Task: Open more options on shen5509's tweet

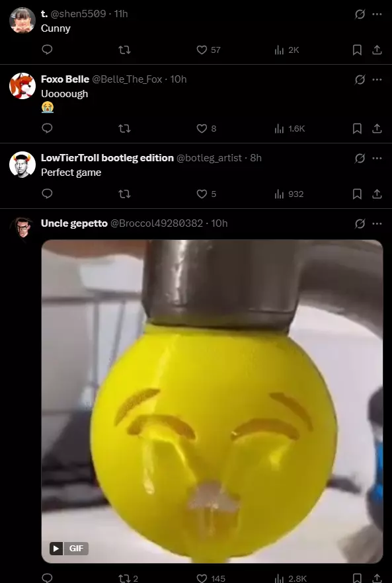Action: 377,14
